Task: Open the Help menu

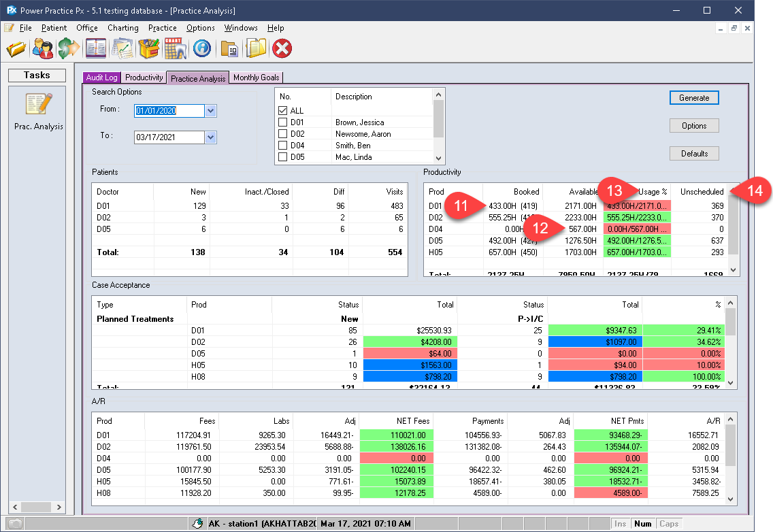Action: (x=276, y=28)
